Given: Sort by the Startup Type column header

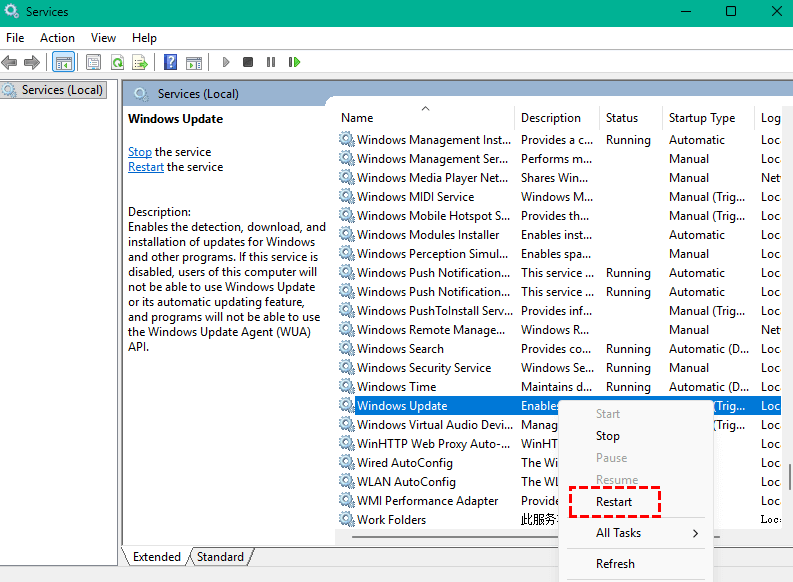Looking at the screenshot, I should point(701,118).
